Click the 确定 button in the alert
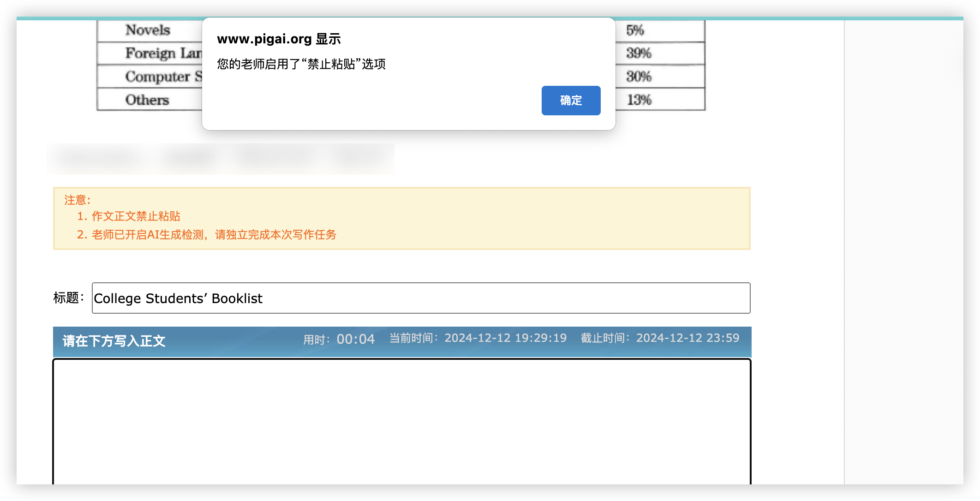Screen dimensions: 980x501 571,101
